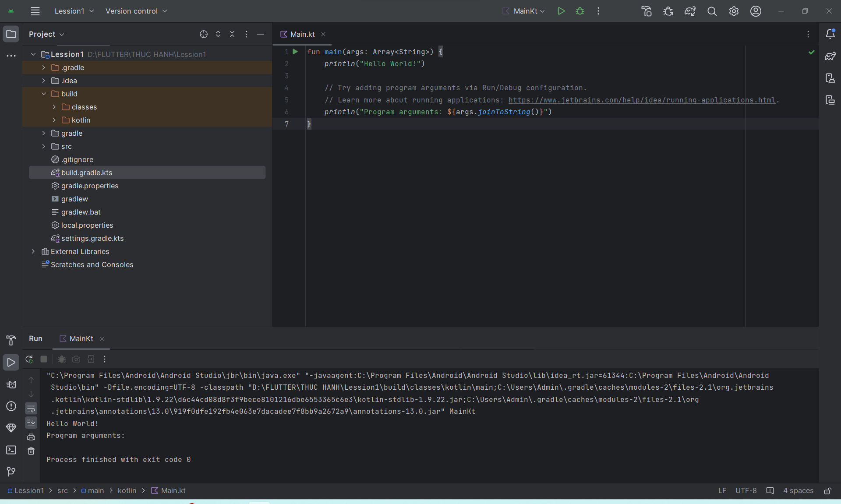841x504 pixels.
Task: Open the Git version control tool window
Action: pos(11,471)
